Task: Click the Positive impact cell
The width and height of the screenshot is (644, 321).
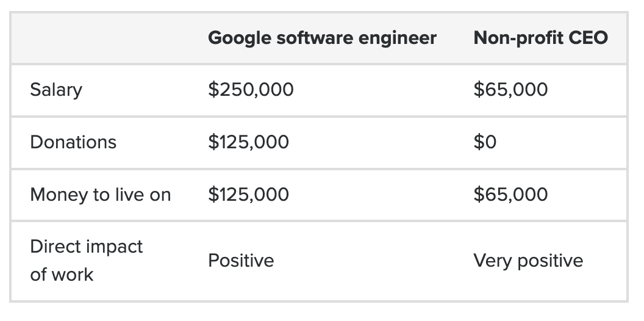Action: 241,261
